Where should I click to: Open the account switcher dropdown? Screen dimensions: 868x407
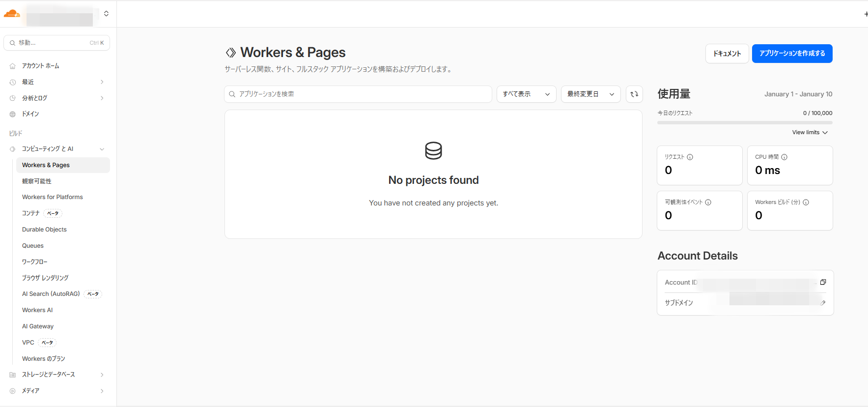tap(106, 14)
